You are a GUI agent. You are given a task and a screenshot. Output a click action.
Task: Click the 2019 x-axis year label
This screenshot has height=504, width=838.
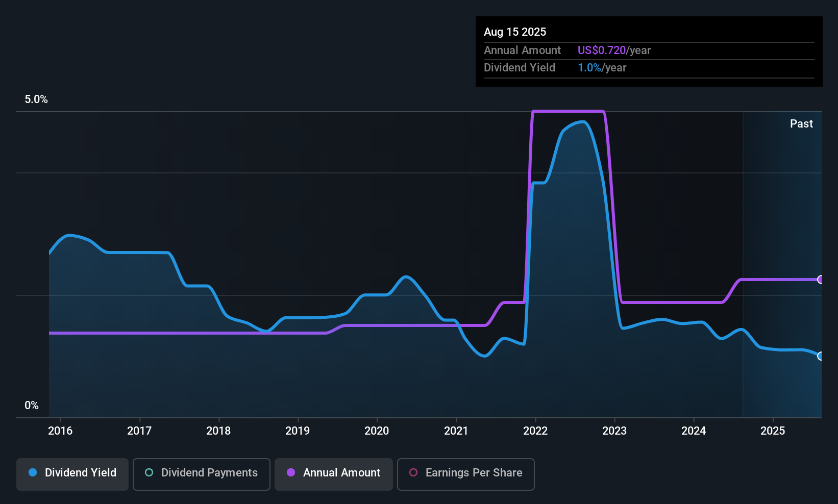(x=298, y=431)
